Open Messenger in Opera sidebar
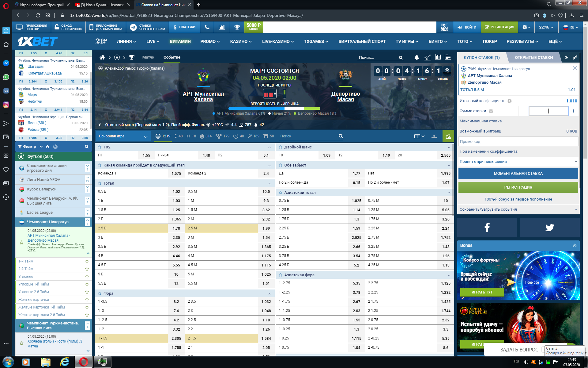This screenshot has width=588, height=368. (x=6, y=63)
